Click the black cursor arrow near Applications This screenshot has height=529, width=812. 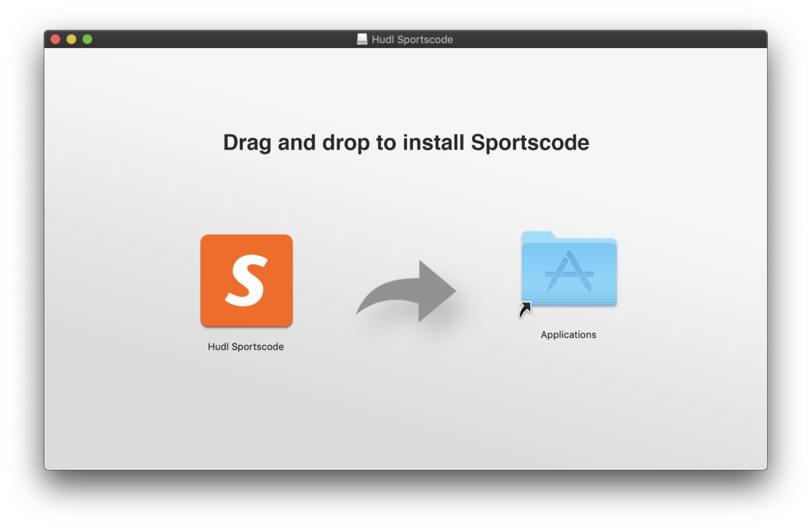(x=525, y=309)
